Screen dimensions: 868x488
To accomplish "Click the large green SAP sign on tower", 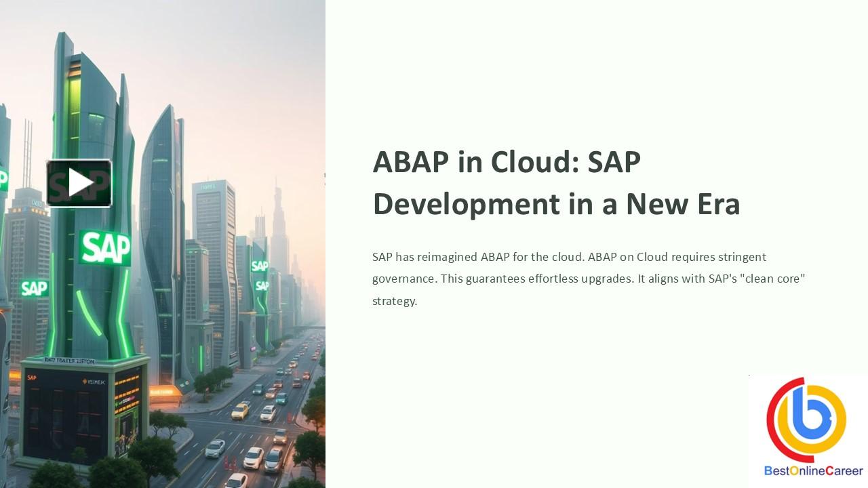I will pos(104,247).
